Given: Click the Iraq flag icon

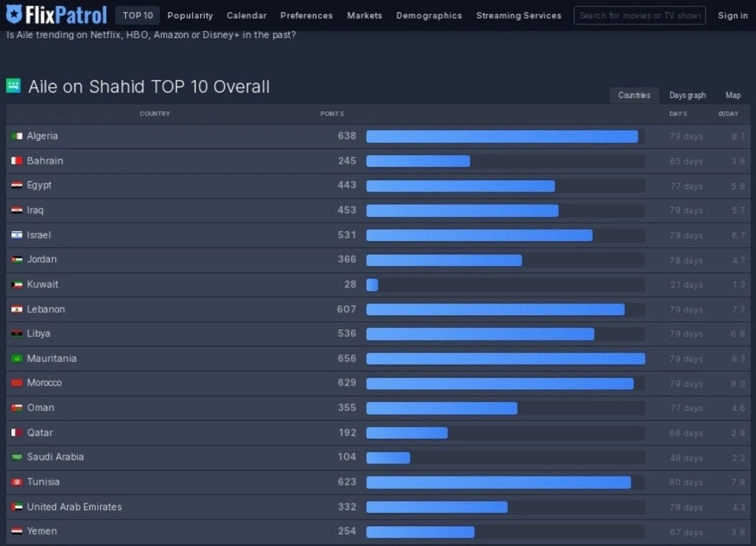Looking at the screenshot, I should click(17, 210).
